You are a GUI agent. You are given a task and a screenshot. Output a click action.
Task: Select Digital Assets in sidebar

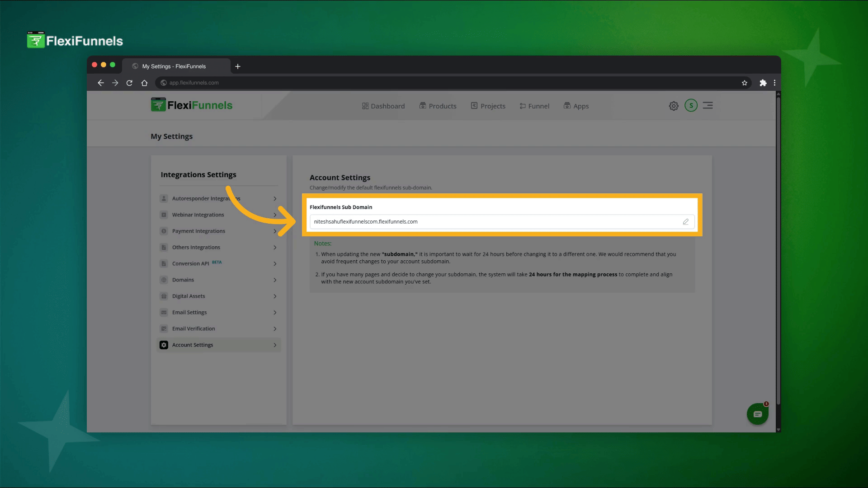click(x=189, y=296)
